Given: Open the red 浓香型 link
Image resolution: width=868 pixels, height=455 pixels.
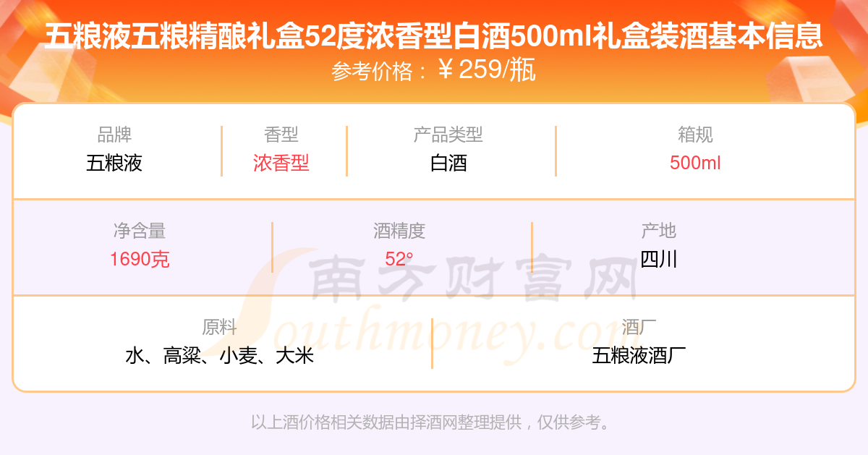Looking at the screenshot, I should pyautogui.click(x=281, y=163).
